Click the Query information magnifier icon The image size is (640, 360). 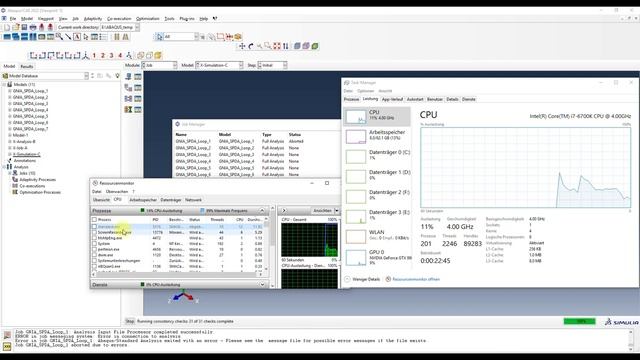pyautogui.click(x=59, y=37)
